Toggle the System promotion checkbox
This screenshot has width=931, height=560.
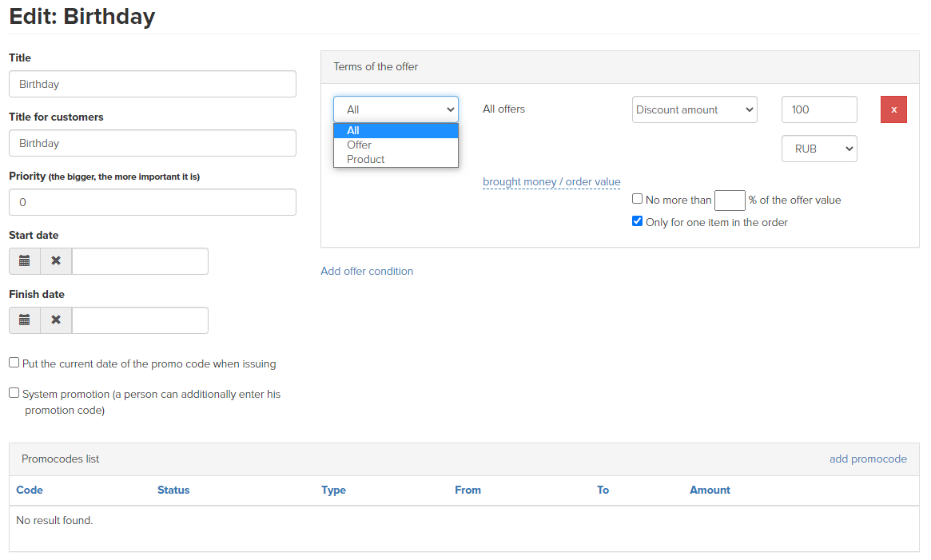point(14,393)
